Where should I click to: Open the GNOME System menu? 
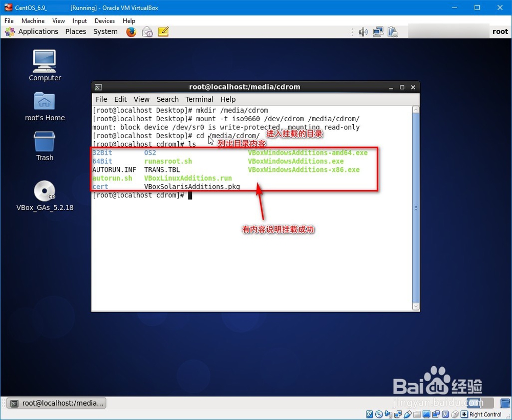(x=105, y=32)
